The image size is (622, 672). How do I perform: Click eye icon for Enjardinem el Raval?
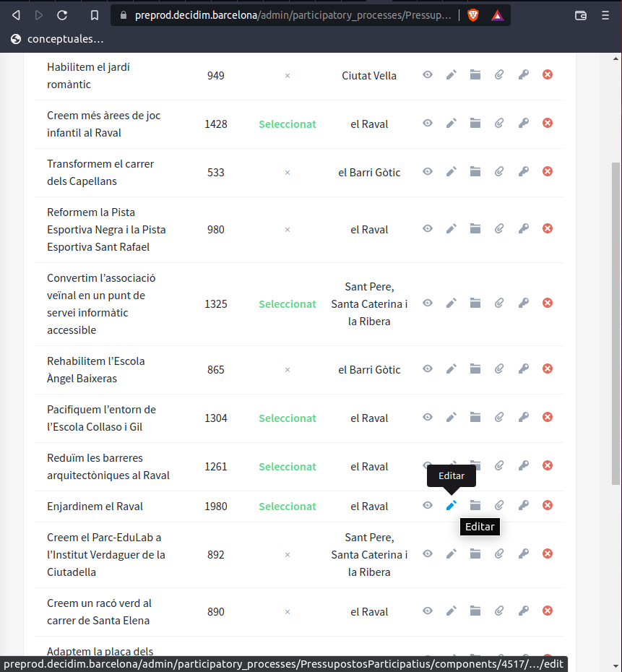pyautogui.click(x=428, y=506)
